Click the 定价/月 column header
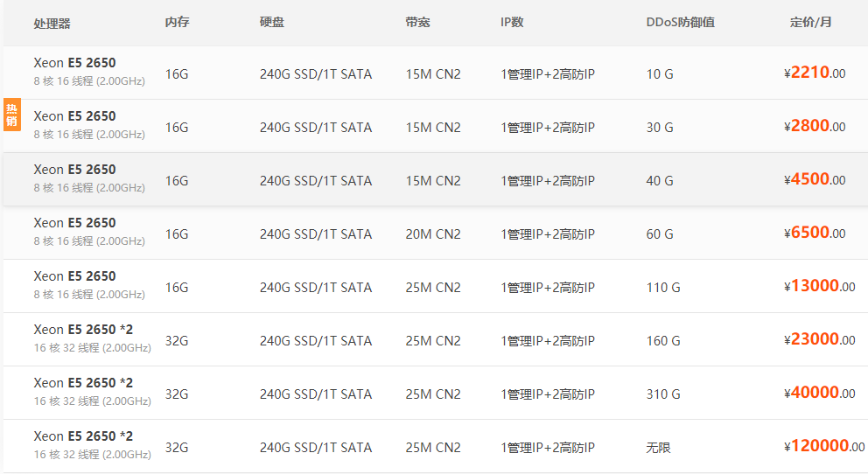The image size is (868, 474). [x=810, y=22]
